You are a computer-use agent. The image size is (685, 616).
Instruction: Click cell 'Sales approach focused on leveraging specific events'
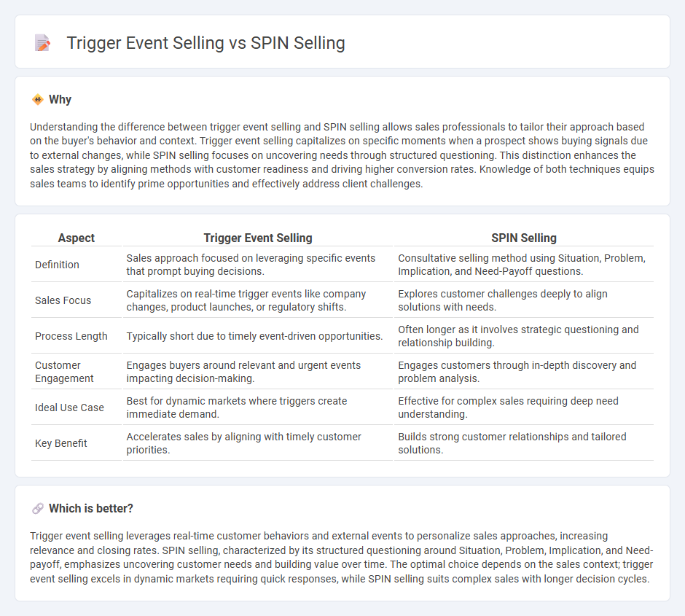point(258,265)
